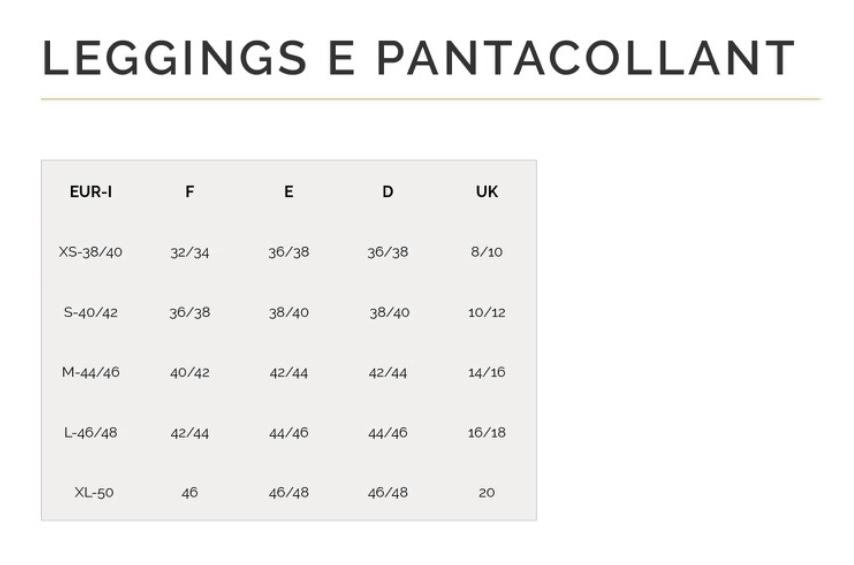Click the LEGGINGS E PANTACOLLANT heading

click(418, 59)
